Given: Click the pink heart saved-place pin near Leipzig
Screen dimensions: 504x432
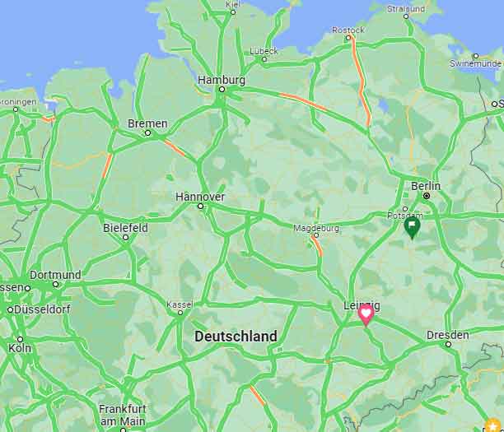Looking at the screenshot, I should pos(366,314).
